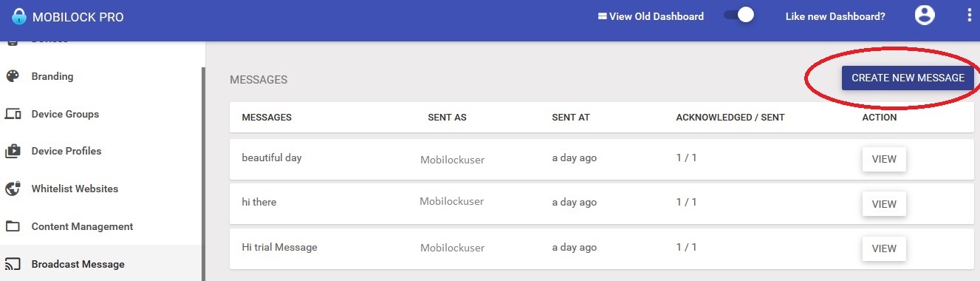Open the Device Profiles icon
980x281 pixels.
(13, 151)
